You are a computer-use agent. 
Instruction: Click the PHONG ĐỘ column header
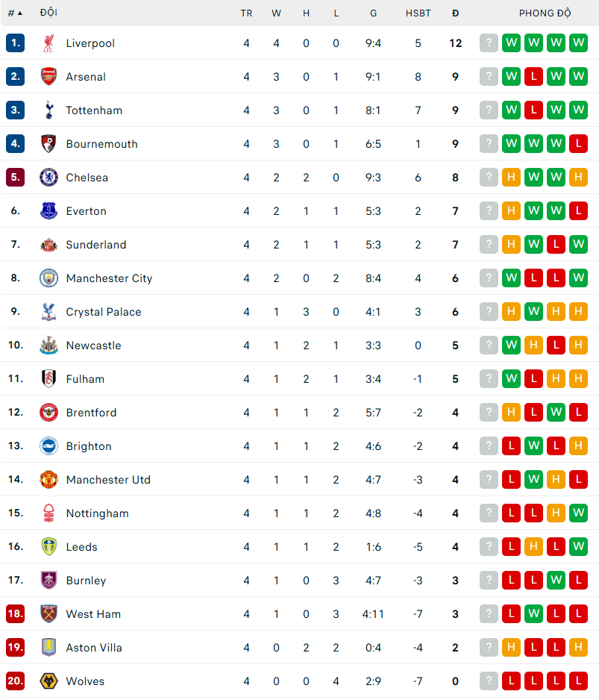coord(545,13)
